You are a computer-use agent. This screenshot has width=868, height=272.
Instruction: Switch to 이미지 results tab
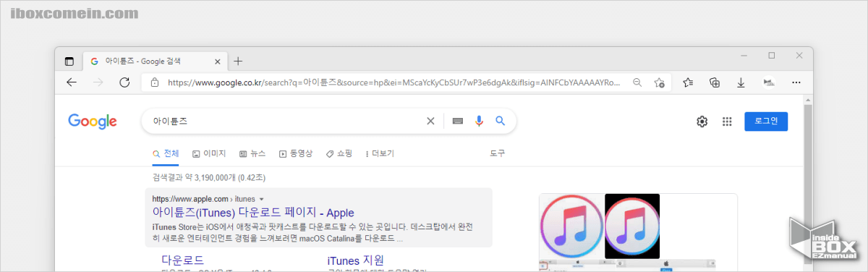tap(209, 153)
